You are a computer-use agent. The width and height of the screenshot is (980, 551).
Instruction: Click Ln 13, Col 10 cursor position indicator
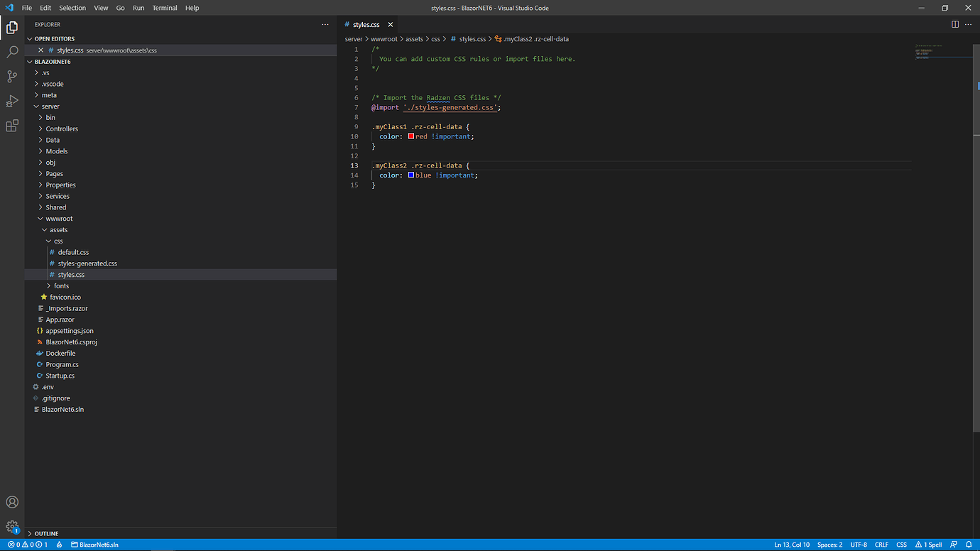791,544
